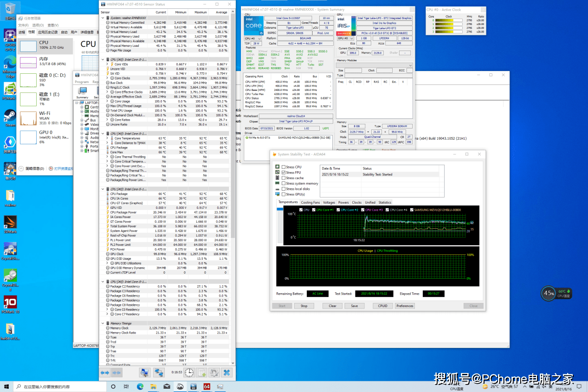Enable the Stress local disks checkbox
The image size is (588, 392).
(284, 189)
